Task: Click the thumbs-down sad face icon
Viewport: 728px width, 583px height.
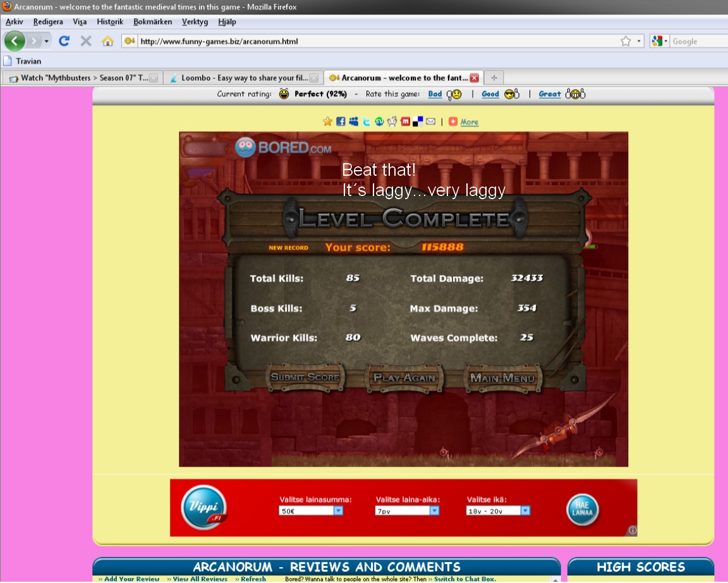Action: (454, 95)
